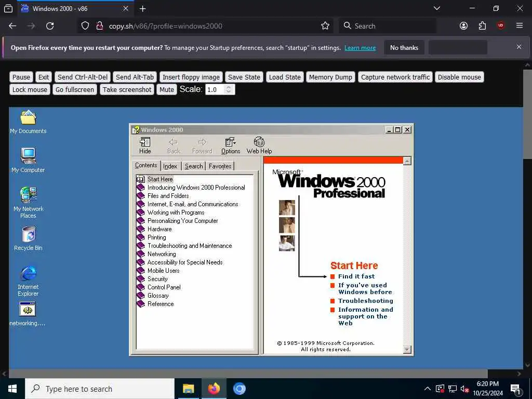The width and height of the screenshot is (532, 399).
Task: Switch to the Contents tab
Action: [x=146, y=165]
